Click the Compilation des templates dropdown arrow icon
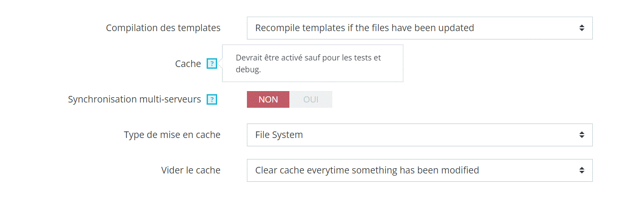Screen dimensions: 644x205 (x=581, y=28)
